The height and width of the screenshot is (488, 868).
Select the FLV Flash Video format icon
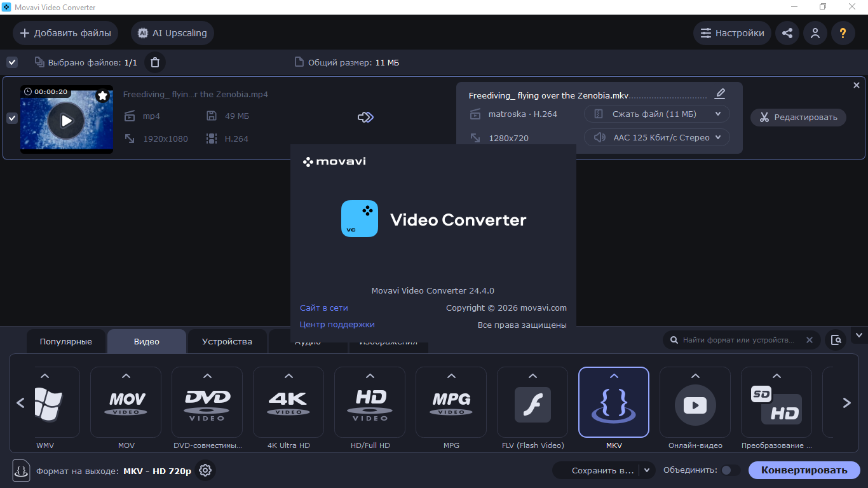pyautogui.click(x=532, y=402)
